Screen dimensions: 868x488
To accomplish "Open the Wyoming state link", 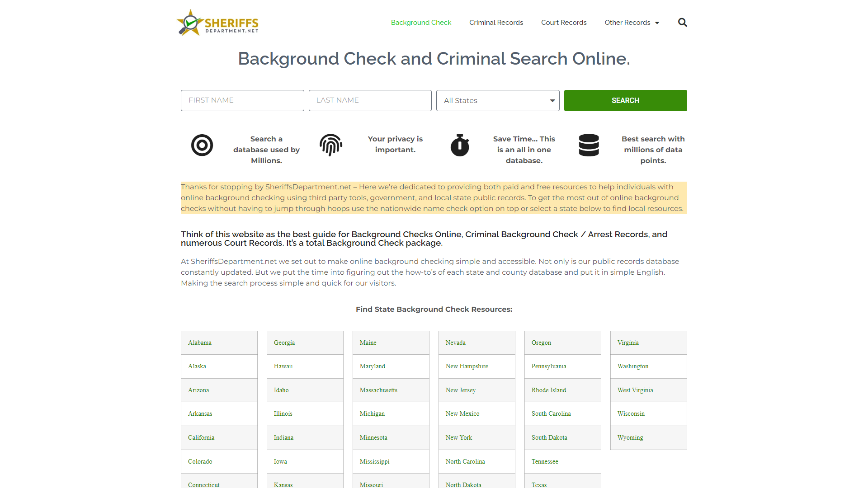I will coord(630,438).
